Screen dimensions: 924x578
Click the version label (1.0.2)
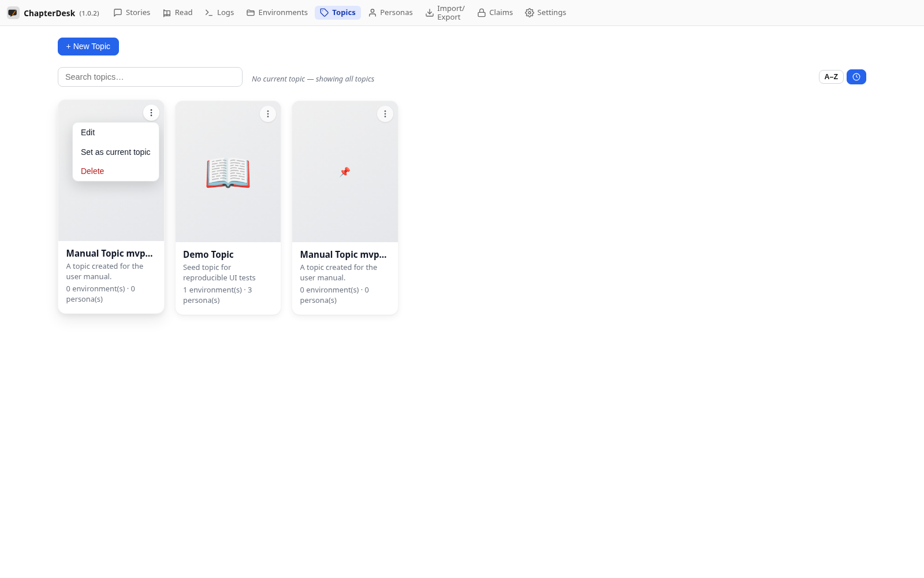pyautogui.click(x=90, y=13)
